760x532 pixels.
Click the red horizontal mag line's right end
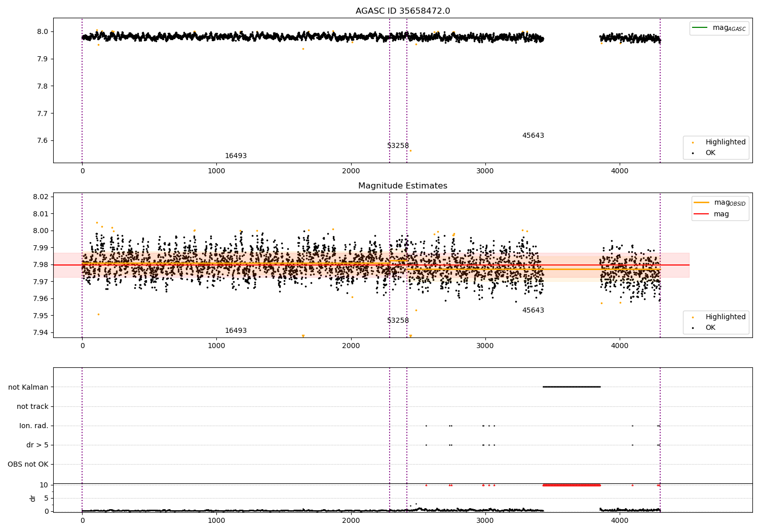[689, 265]
